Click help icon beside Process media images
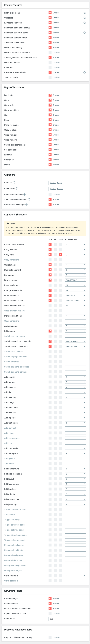The width and height of the screenshot is (90, 644). pos(27,205)
